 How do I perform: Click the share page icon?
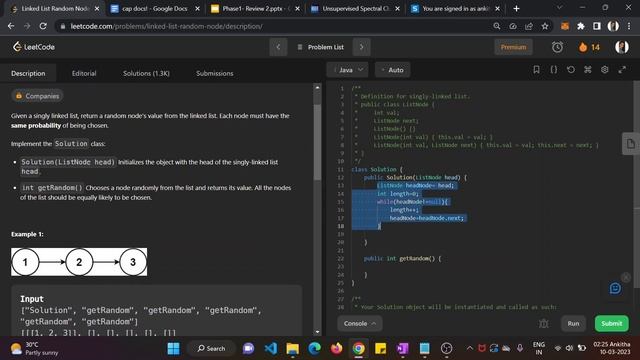529,26
